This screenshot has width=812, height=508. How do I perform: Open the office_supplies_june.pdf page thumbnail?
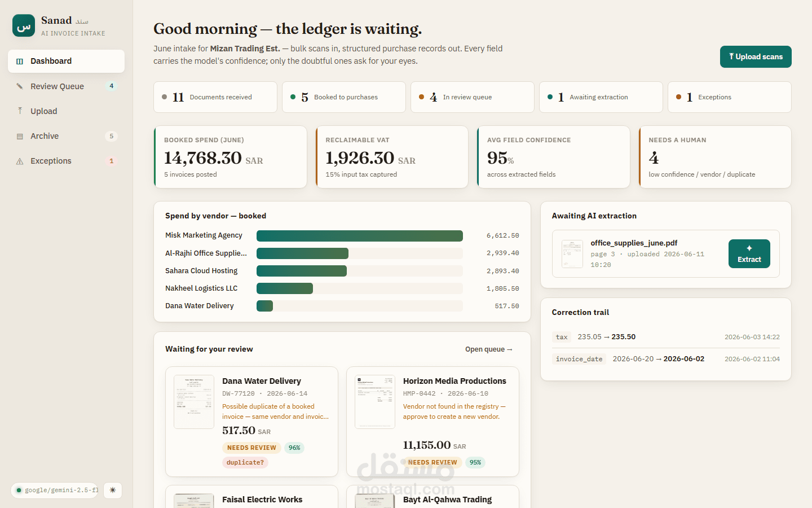click(572, 253)
